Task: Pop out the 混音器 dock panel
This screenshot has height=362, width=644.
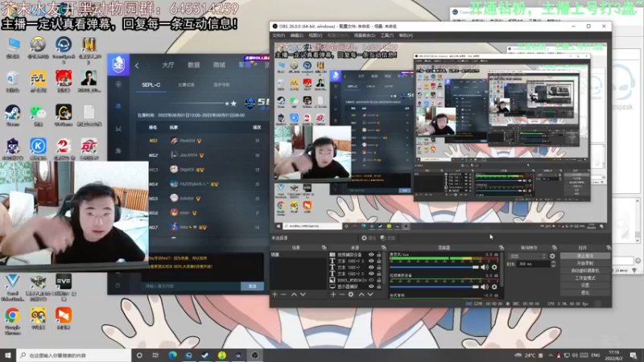Action: pyautogui.click(x=502, y=248)
